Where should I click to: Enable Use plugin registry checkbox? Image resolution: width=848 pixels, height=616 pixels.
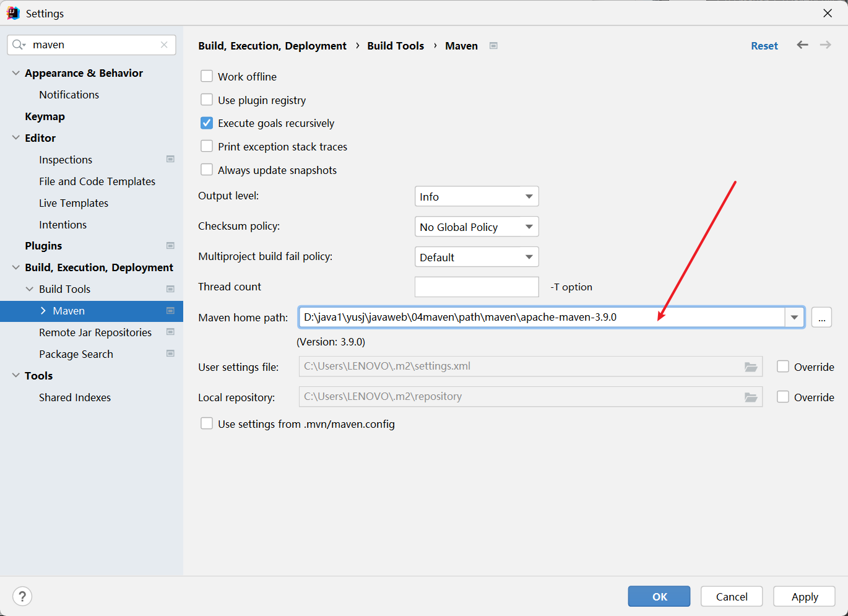pyautogui.click(x=207, y=100)
